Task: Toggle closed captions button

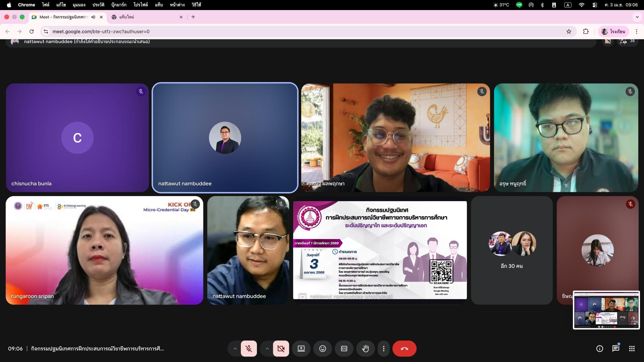Action: pyautogui.click(x=344, y=348)
